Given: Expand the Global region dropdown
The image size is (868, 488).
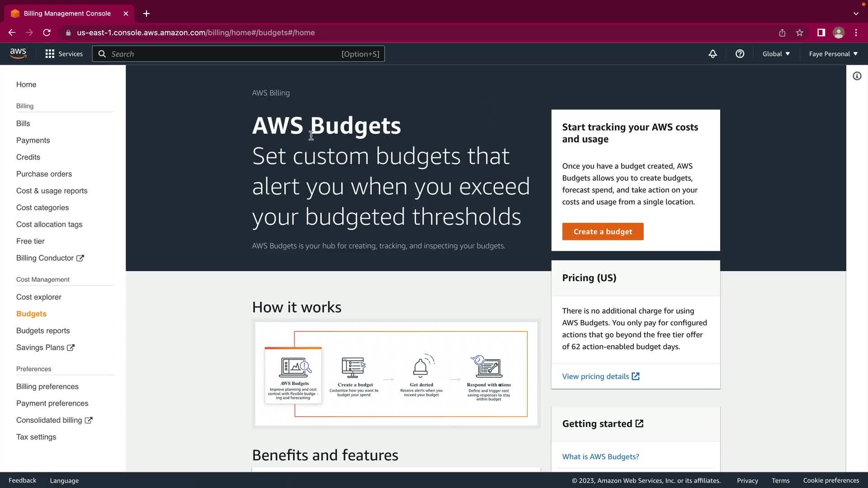Looking at the screenshot, I should point(776,54).
